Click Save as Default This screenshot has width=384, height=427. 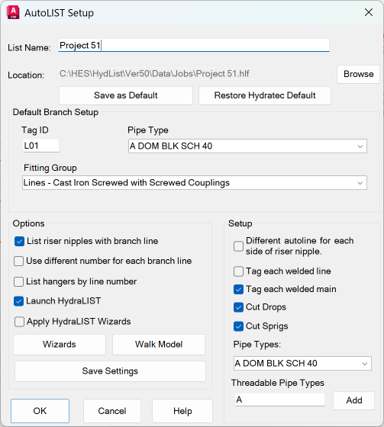click(x=126, y=95)
